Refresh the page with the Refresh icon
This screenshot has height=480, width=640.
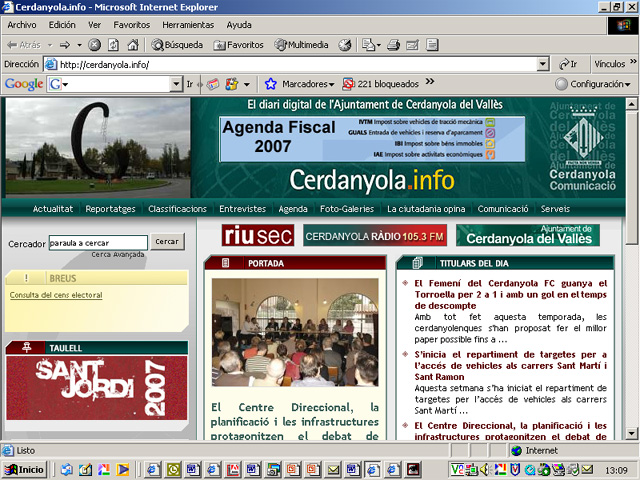113,45
